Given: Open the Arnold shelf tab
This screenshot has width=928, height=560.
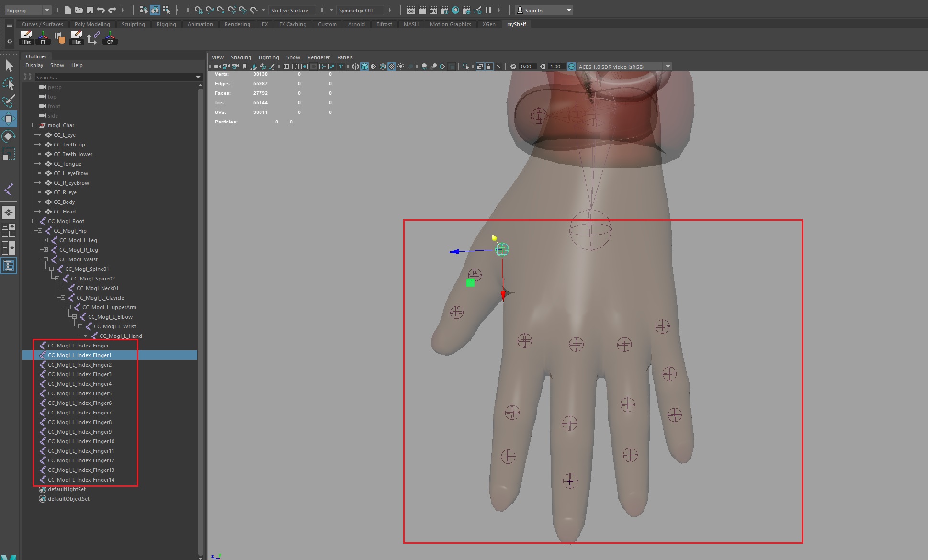Looking at the screenshot, I should click(356, 24).
